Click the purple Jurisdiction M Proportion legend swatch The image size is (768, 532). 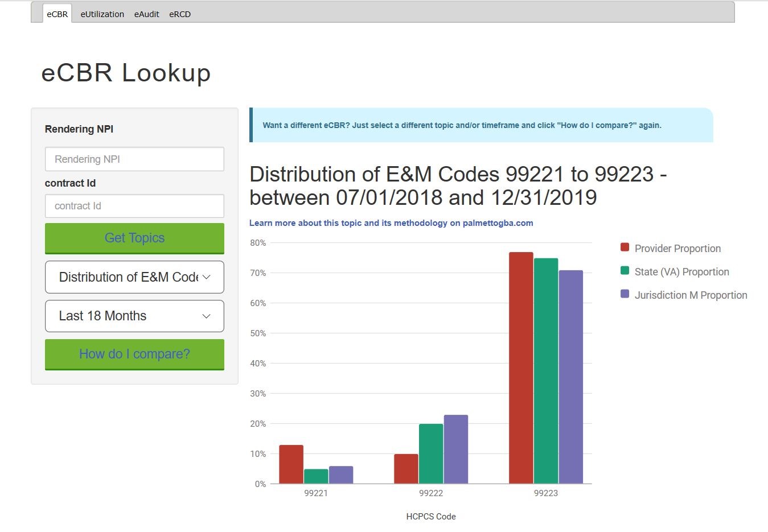tap(625, 294)
